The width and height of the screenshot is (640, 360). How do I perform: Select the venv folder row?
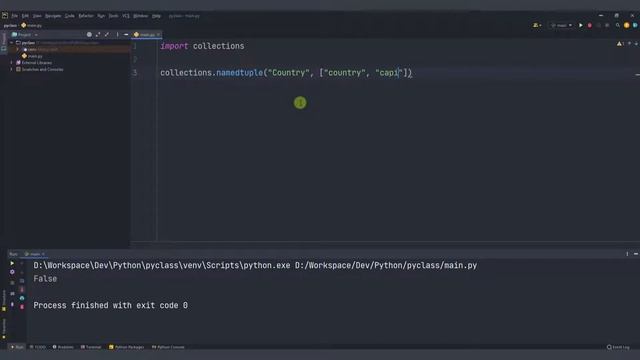[x=68, y=49]
